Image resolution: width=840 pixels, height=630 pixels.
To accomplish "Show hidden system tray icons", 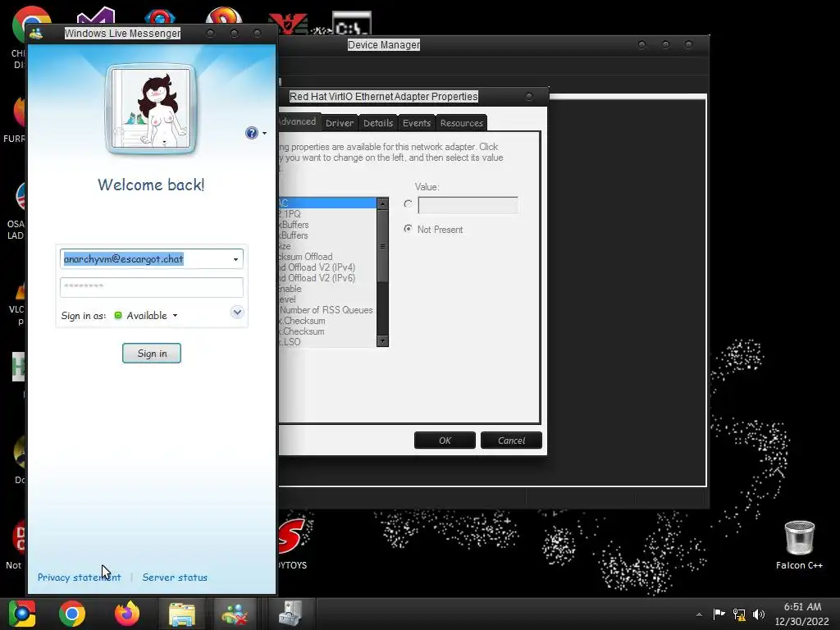I will click(699, 614).
